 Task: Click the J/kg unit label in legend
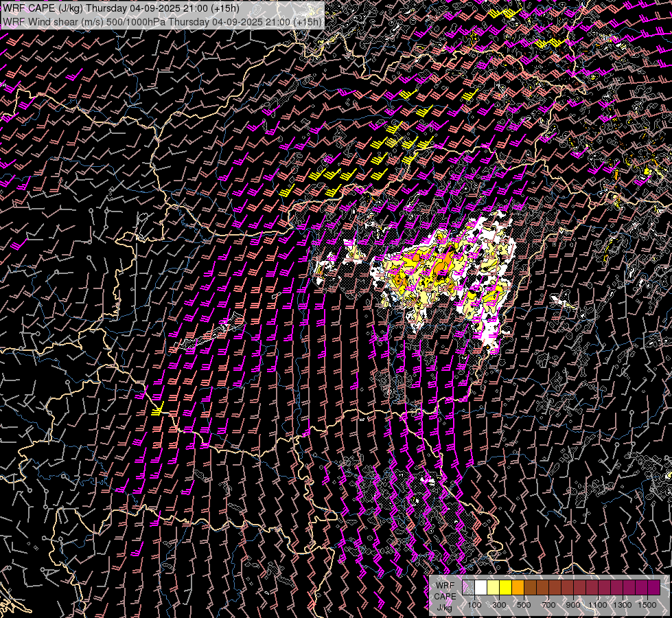tap(444, 608)
